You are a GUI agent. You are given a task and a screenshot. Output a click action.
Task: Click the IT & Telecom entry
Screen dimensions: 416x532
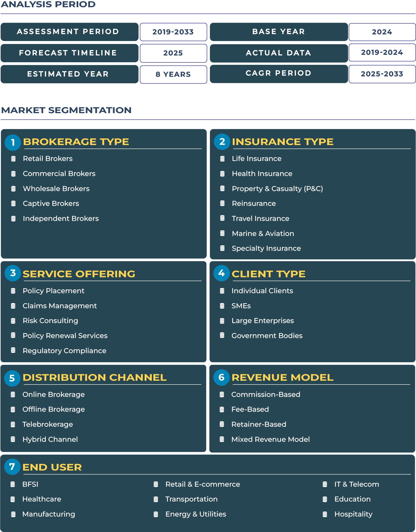point(357,484)
